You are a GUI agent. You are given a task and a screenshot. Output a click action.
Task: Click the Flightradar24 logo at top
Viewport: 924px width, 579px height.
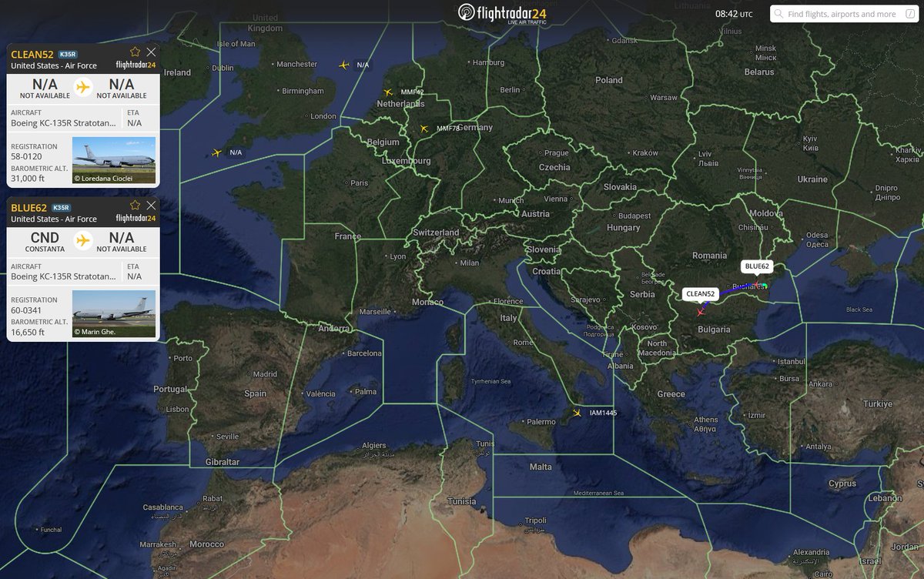tap(501, 12)
